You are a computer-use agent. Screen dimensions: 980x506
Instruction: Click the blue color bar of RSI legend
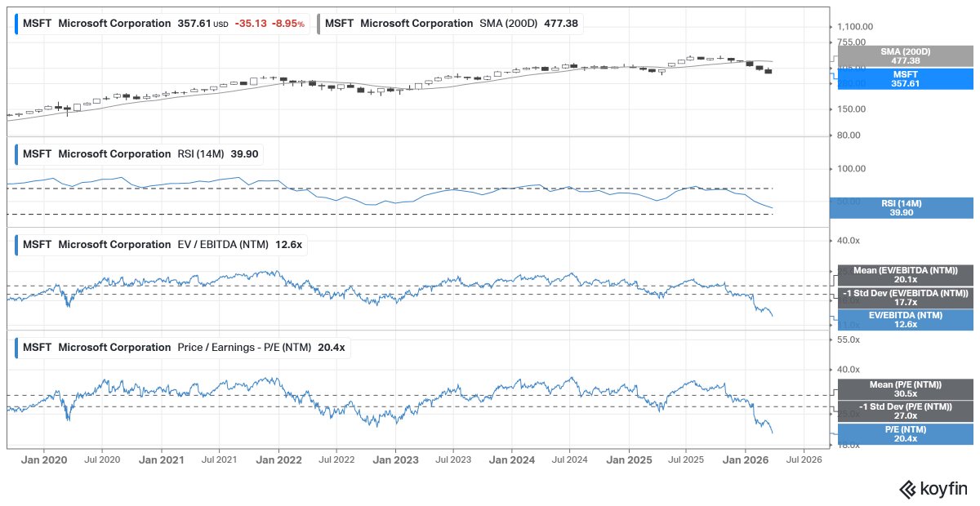tap(16, 153)
